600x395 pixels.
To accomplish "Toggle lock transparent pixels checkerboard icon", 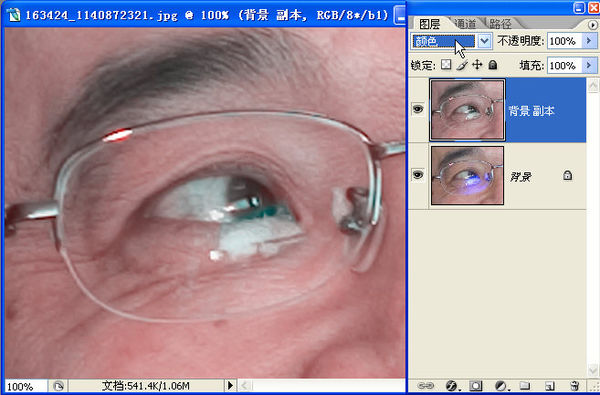I will 445,65.
